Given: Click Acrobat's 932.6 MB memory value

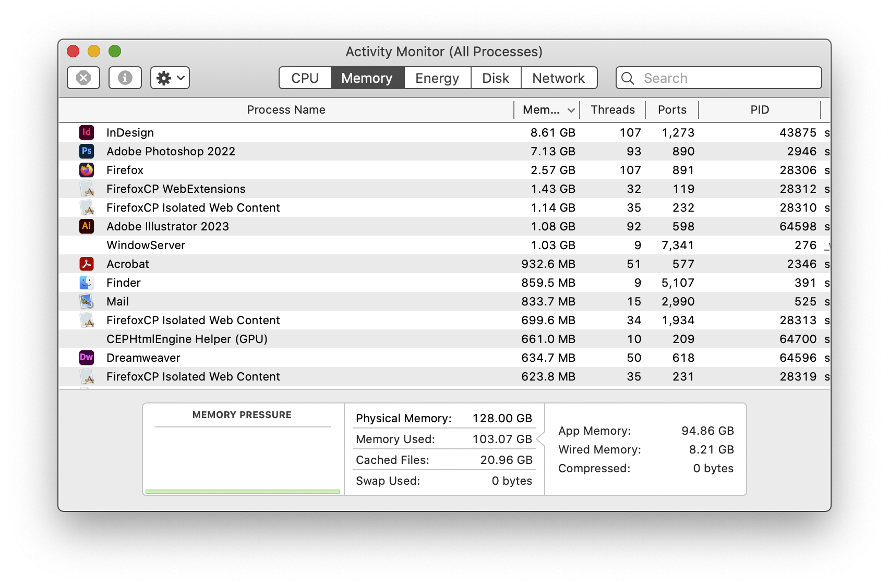Looking at the screenshot, I should coord(548,264).
